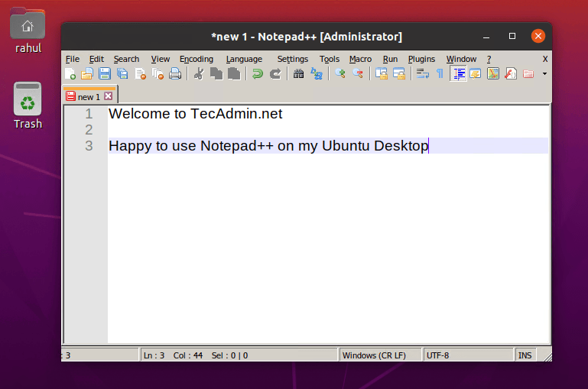This screenshot has width=588, height=389.
Task: Click the Open file folder icon
Action: click(x=87, y=74)
